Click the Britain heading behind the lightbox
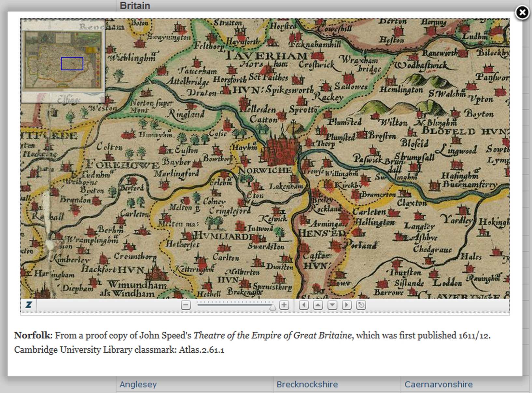This screenshot has width=532, height=393. pyautogui.click(x=135, y=6)
